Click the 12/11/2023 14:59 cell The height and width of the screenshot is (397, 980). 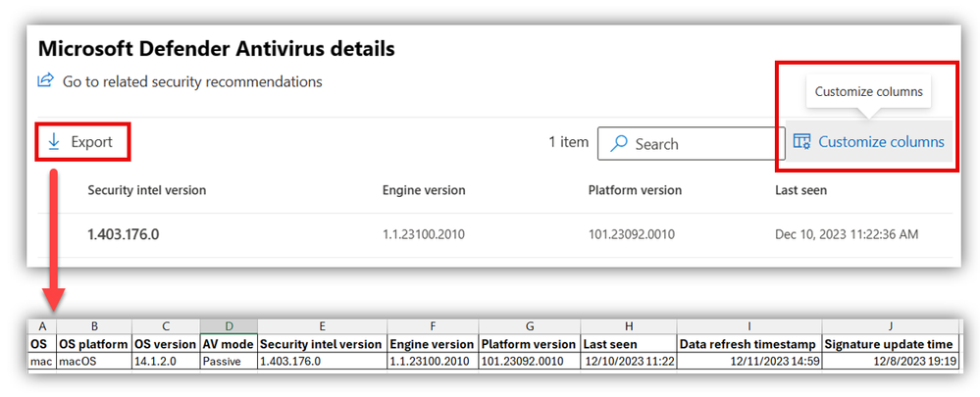749,361
